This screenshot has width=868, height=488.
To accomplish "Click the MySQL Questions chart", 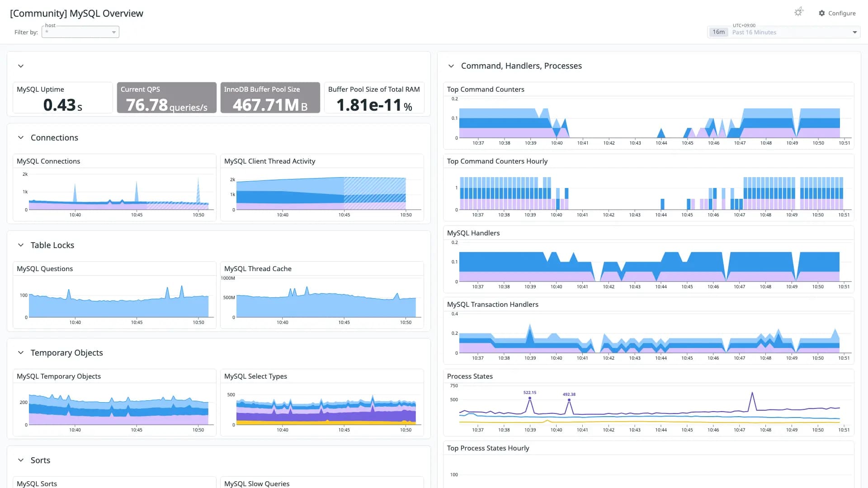I will click(x=115, y=301).
